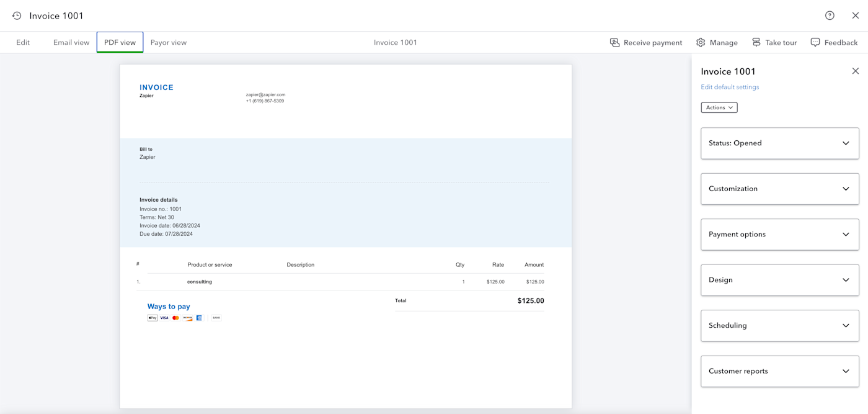Screen dimensions: 868x414
Task: Click the Description column header
Action: coord(301,265)
